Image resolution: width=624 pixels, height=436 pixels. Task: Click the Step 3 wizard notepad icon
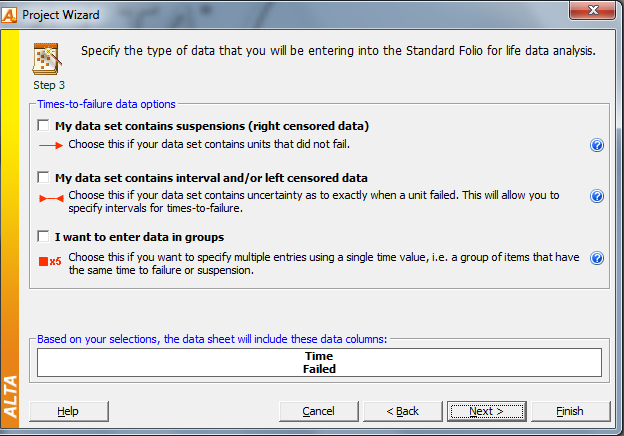coord(47,59)
